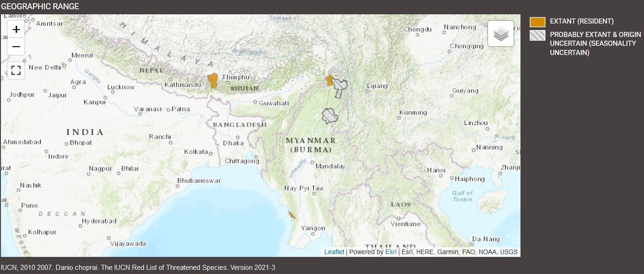The width and height of the screenshot is (644, 274).
Task: Open the Leaflet attribution link
Action: pyautogui.click(x=334, y=252)
